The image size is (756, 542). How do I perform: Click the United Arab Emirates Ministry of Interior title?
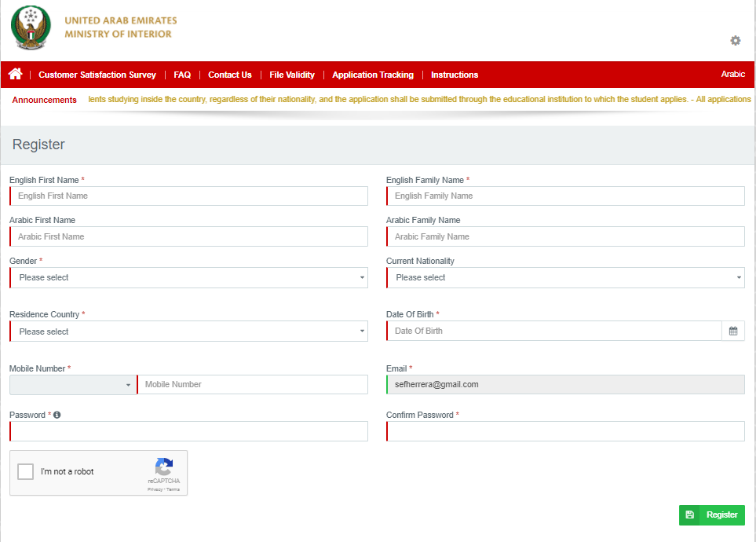point(121,27)
